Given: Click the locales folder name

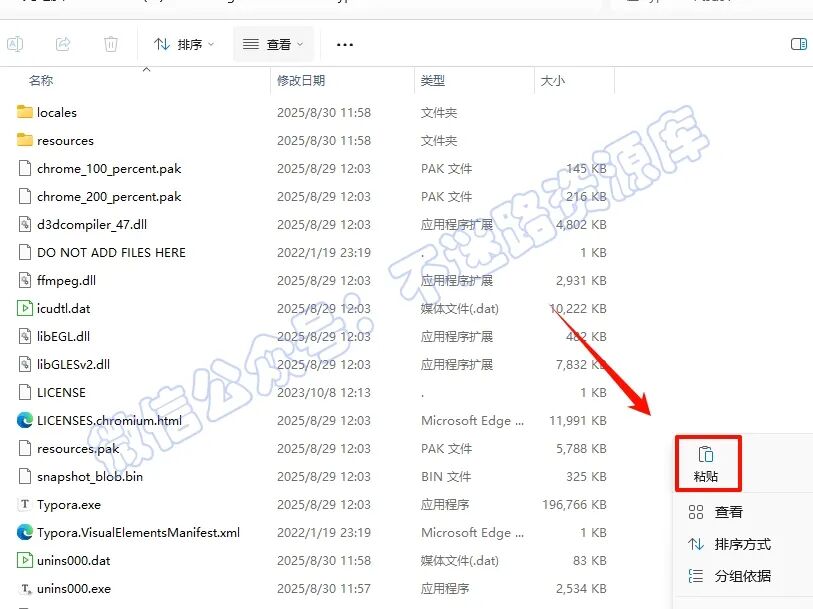Looking at the screenshot, I should [x=57, y=112].
